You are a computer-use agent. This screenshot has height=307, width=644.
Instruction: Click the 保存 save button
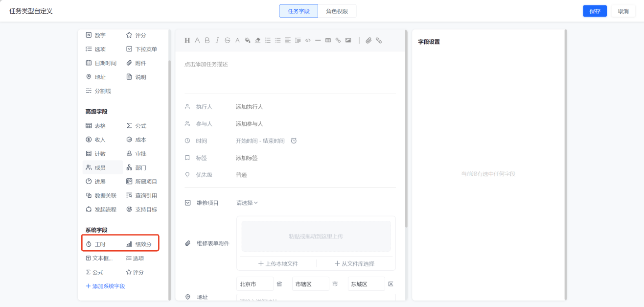(595, 11)
